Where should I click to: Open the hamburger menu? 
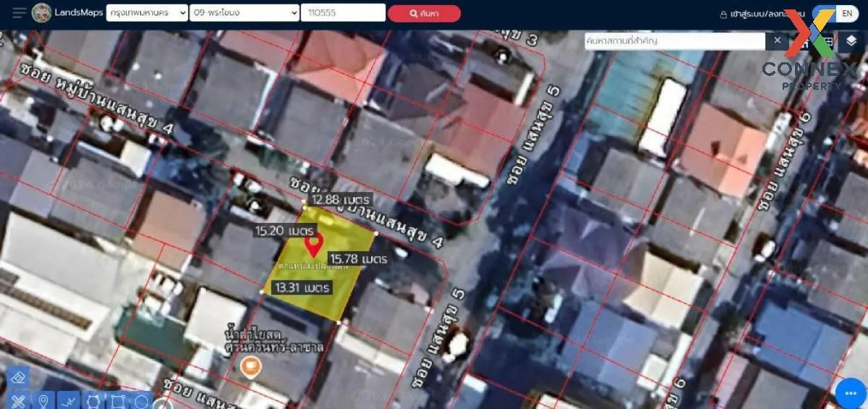click(x=20, y=13)
